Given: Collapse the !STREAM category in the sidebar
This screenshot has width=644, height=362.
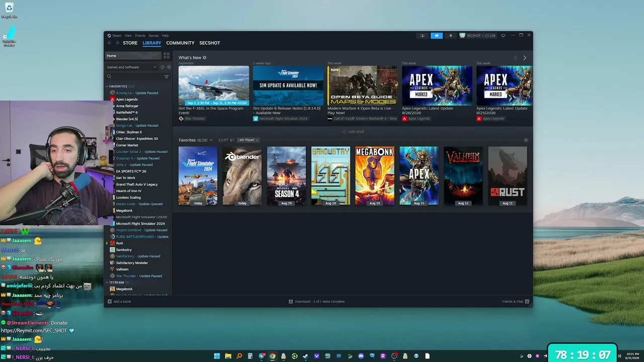Looking at the screenshot, I should (107, 283).
